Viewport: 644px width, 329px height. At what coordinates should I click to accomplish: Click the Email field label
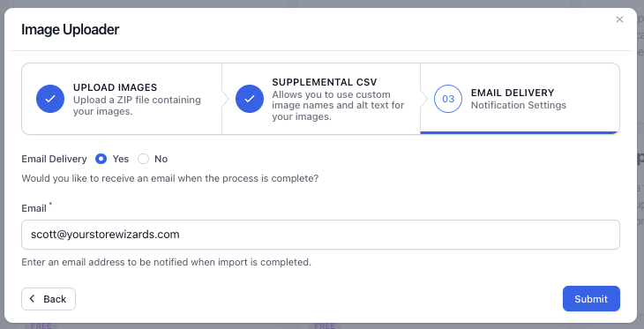click(34, 208)
